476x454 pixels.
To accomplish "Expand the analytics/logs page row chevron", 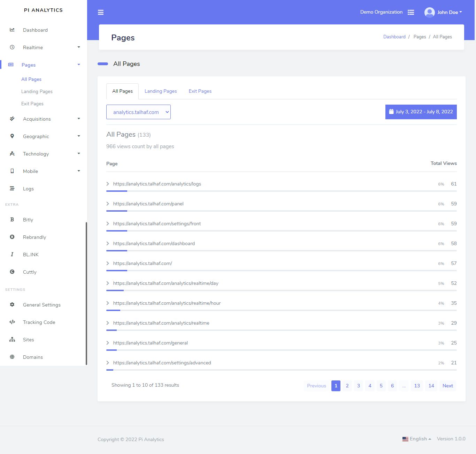I will coord(108,184).
